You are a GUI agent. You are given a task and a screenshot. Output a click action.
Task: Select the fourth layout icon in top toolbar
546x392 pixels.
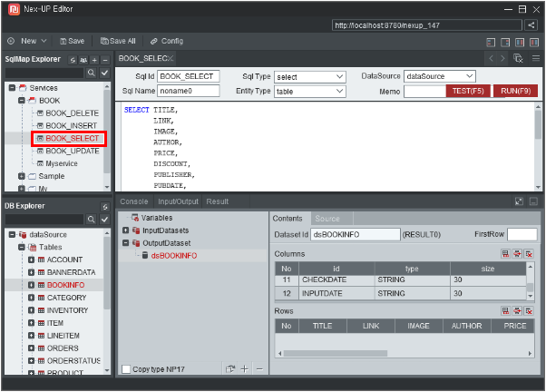[x=534, y=42]
